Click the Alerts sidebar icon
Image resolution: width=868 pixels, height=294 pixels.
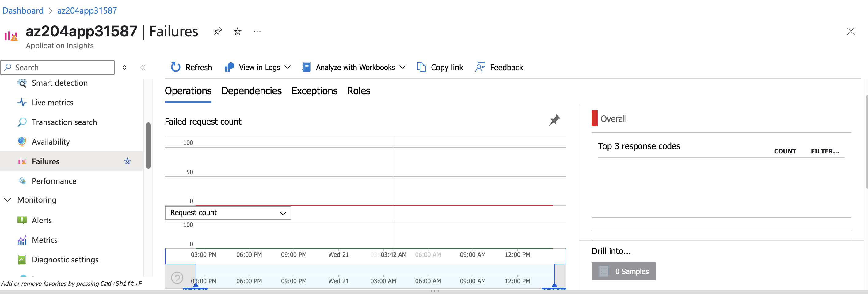pyautogui.click(x=22, y=220)
